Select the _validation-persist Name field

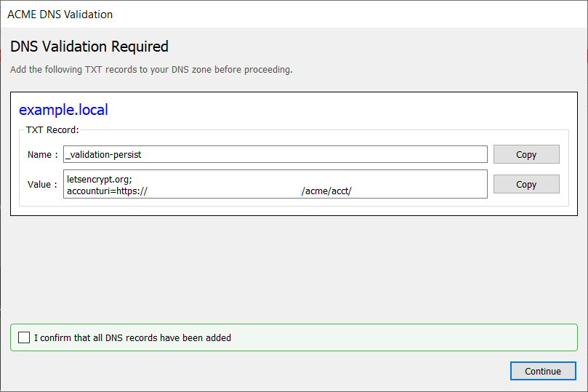275,154
